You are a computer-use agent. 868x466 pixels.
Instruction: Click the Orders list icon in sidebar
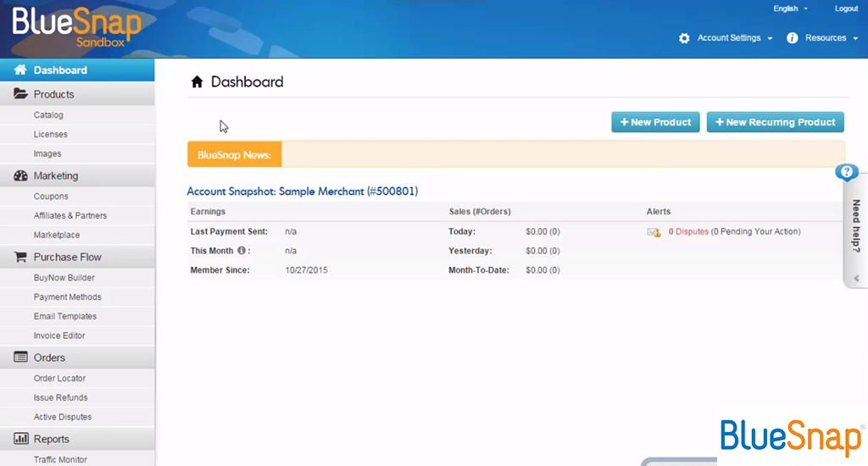pos(21,358)
